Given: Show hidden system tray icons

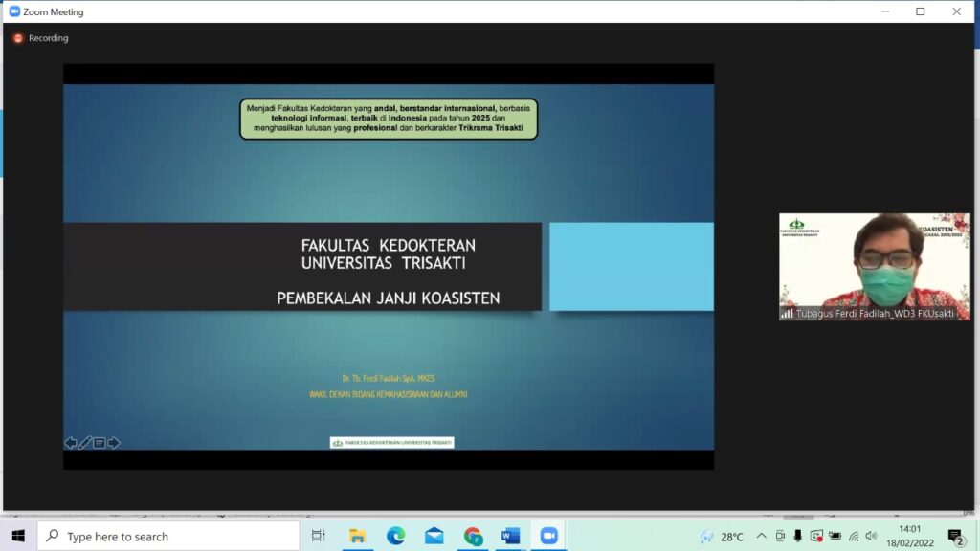Looking at the screenshot, I should tap(761, 536).
